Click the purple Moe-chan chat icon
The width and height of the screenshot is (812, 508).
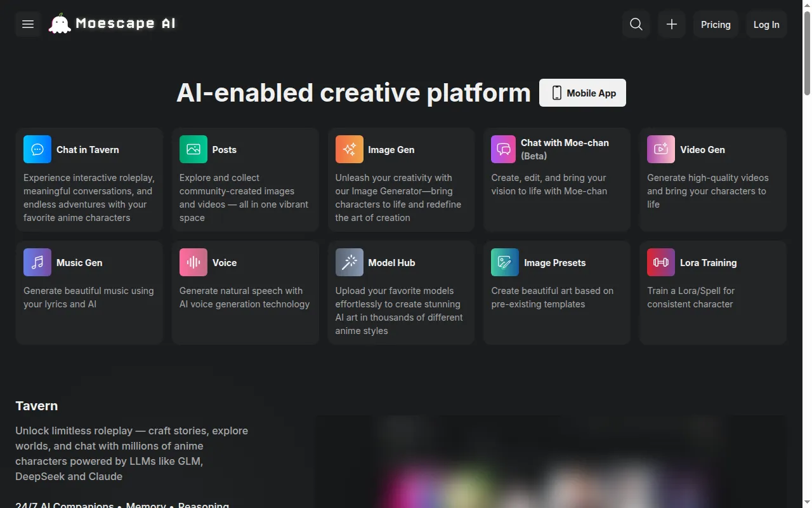[504, 149]
